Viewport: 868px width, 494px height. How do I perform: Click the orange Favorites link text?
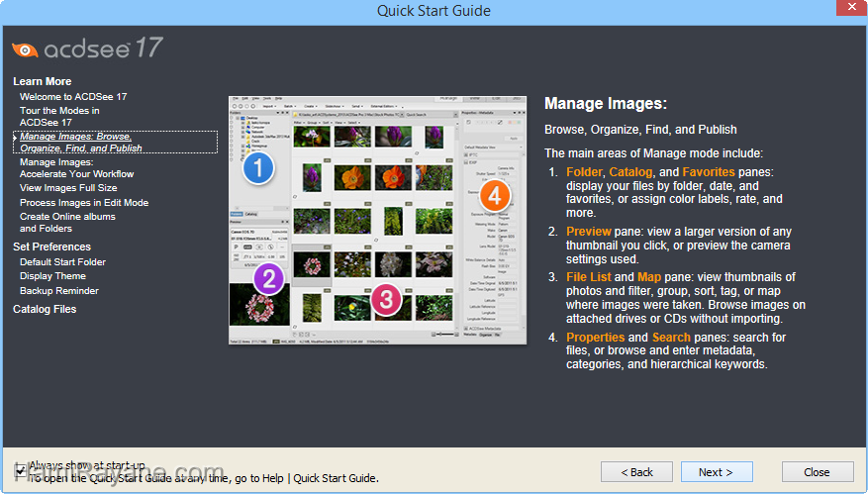pos(709,171)
